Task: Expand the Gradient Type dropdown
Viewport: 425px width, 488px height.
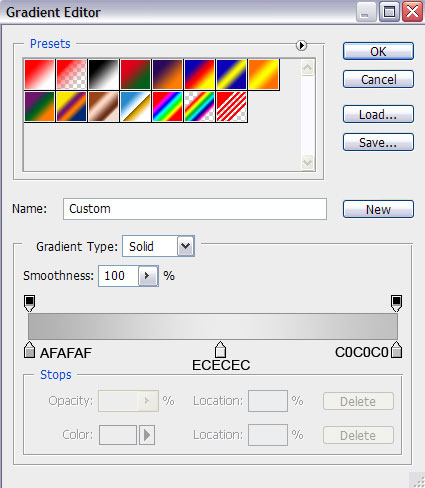Action: point(185,246)
